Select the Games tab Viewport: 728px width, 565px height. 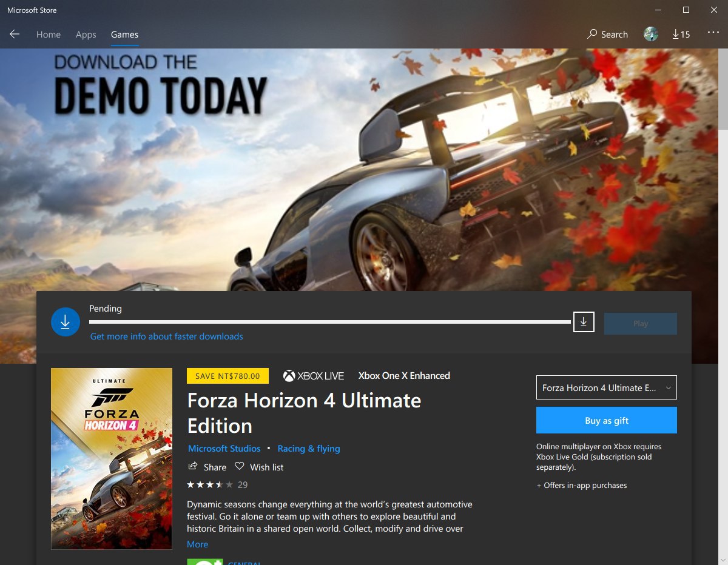(x=124, y=35)
